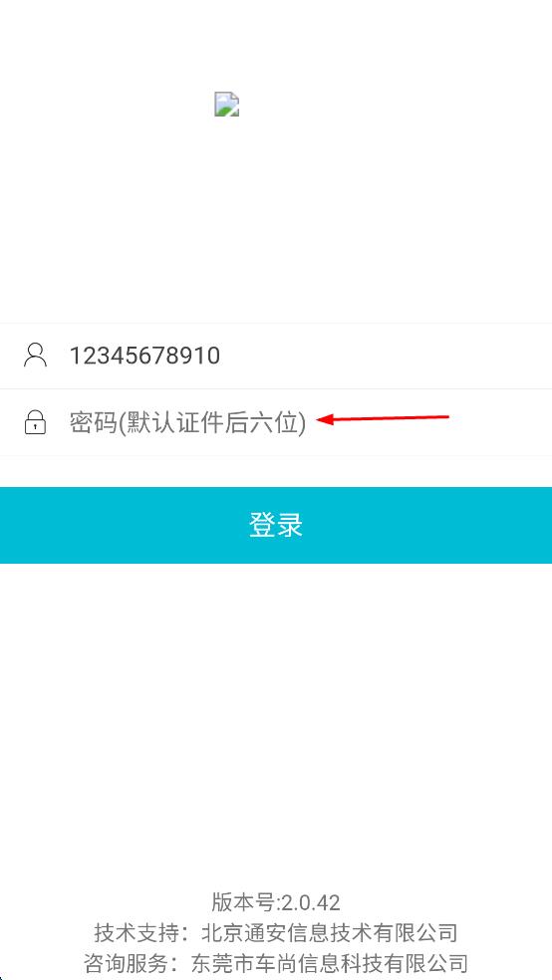Focus the account field containing 12345678910

(x=276, y=356)
